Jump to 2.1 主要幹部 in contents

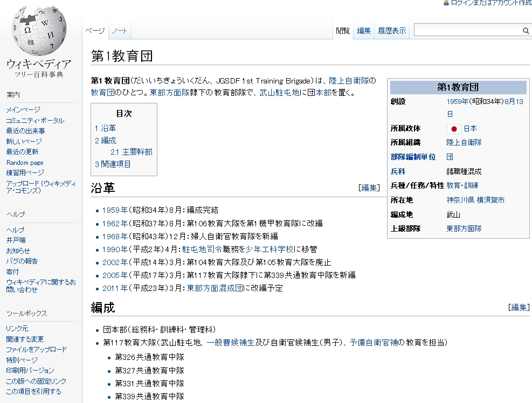(132, 152)
